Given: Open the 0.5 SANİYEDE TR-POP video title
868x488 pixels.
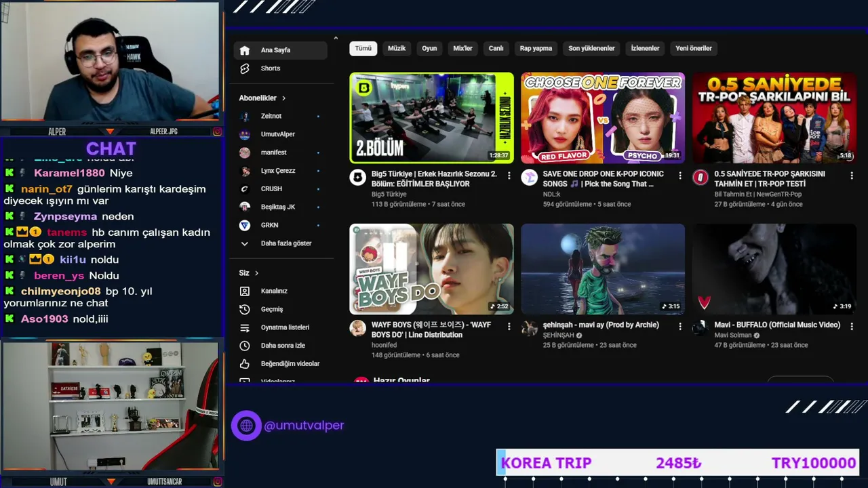Looking at the screenshot, I should [770, 179].
